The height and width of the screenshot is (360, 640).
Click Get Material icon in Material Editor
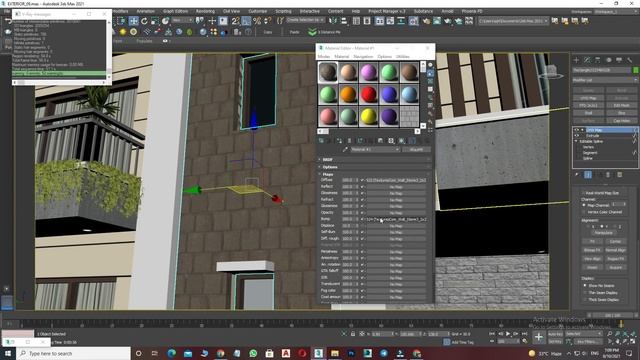click(x=321, y=140)
